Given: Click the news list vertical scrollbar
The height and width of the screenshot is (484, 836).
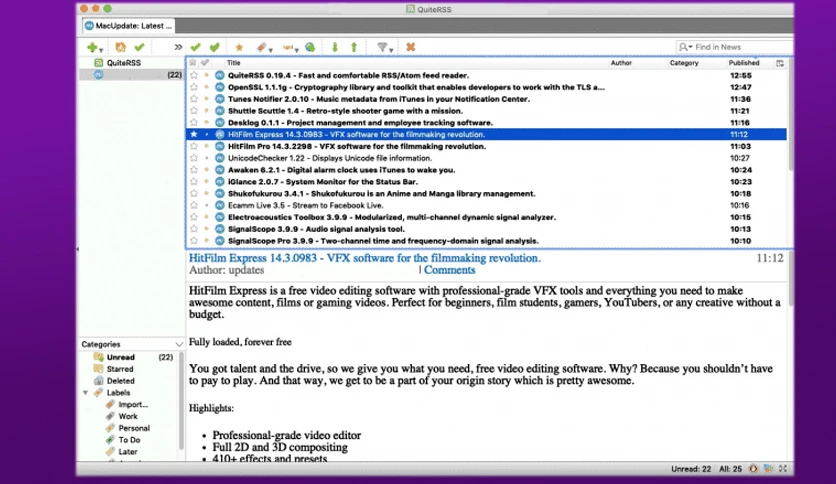Looking at the screenshot, I should click(790, 115).
